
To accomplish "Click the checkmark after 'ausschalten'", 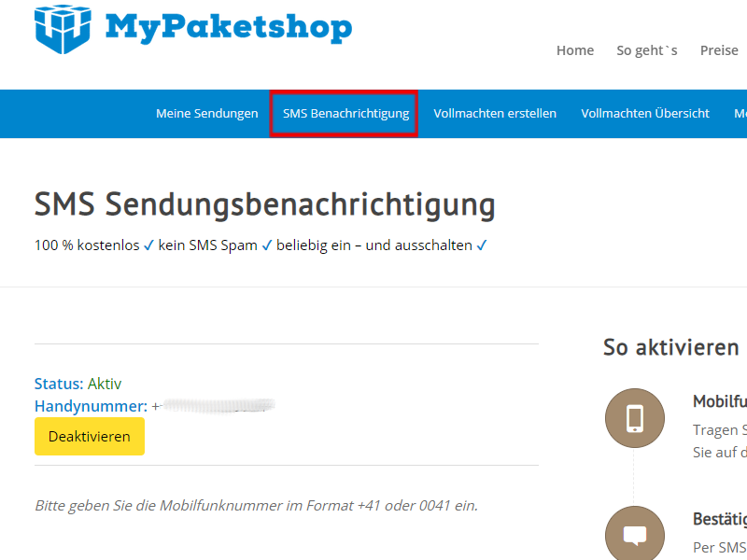I will click(x=482, y=245).
